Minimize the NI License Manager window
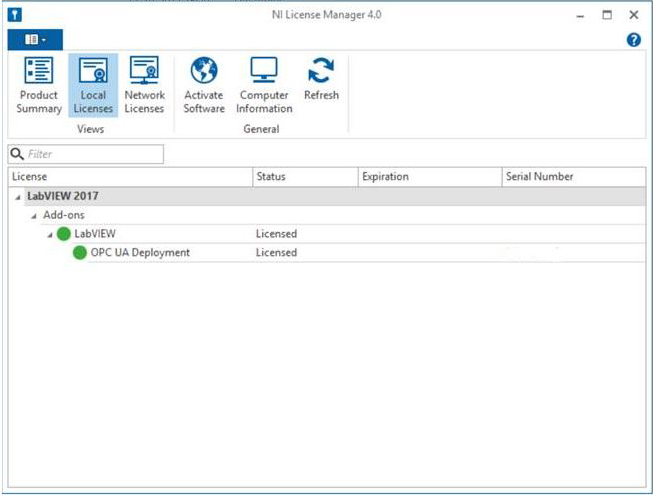Viewport: 653px width, 496px height. (x=580, y=16)
